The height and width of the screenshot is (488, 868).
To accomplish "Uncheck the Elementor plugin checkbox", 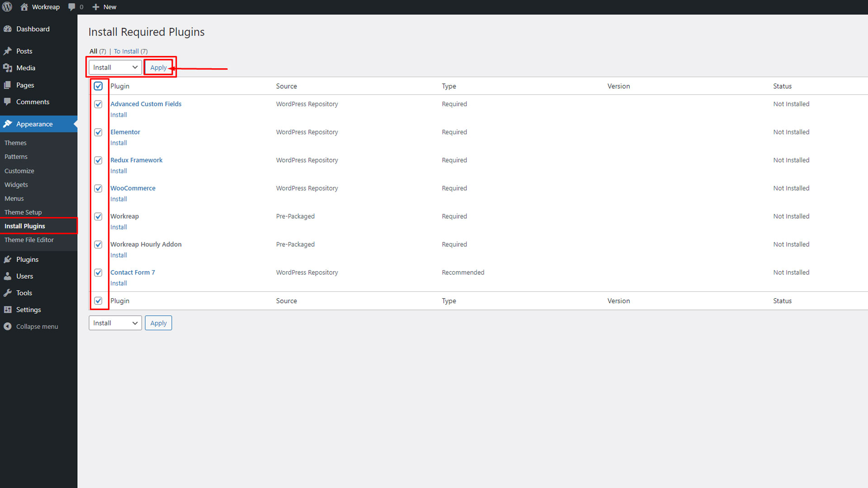I will coord(98,132).
